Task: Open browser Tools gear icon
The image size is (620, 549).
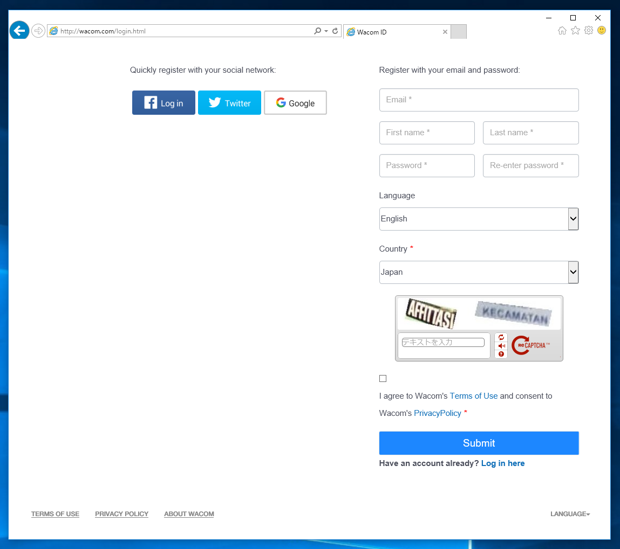Action: (588, 30)
